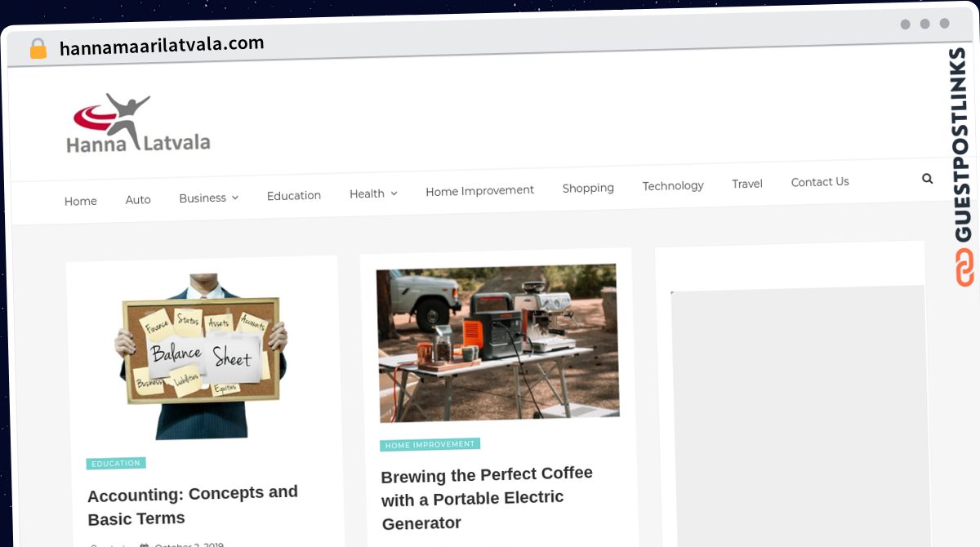Open the Home Improvement menu item
This screenshot has height=547, width=980.
(479, 190)
